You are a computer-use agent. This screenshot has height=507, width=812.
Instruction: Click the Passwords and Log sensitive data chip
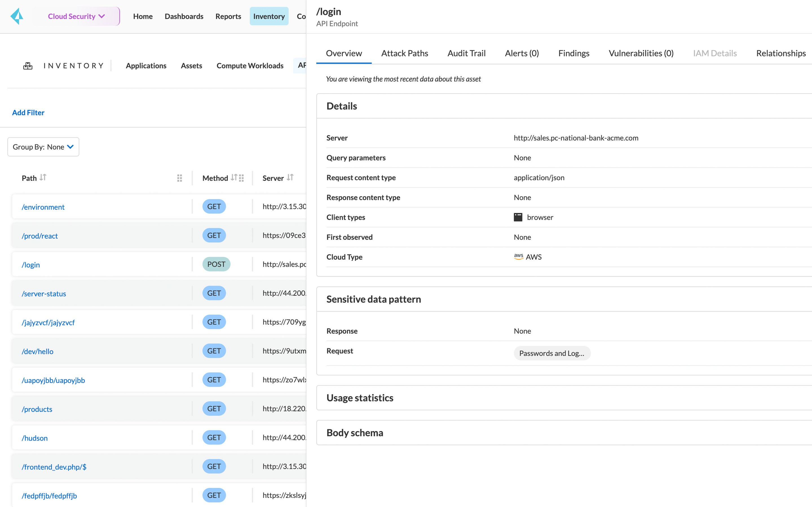point(552,353)
